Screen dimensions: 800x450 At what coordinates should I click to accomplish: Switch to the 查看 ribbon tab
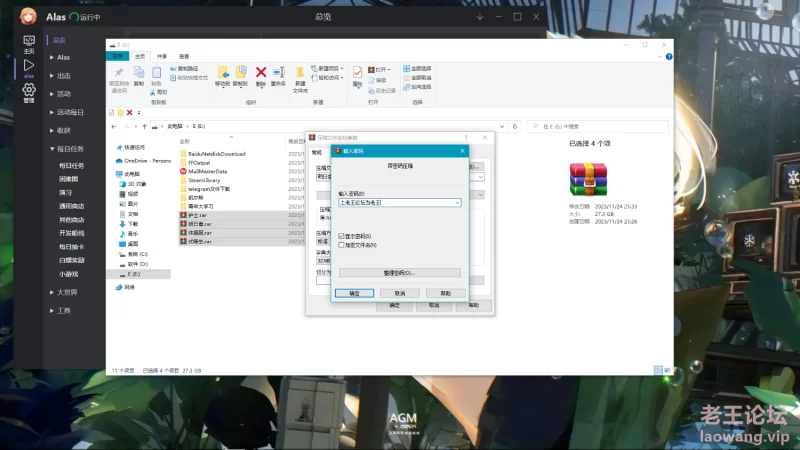[184, 57]
